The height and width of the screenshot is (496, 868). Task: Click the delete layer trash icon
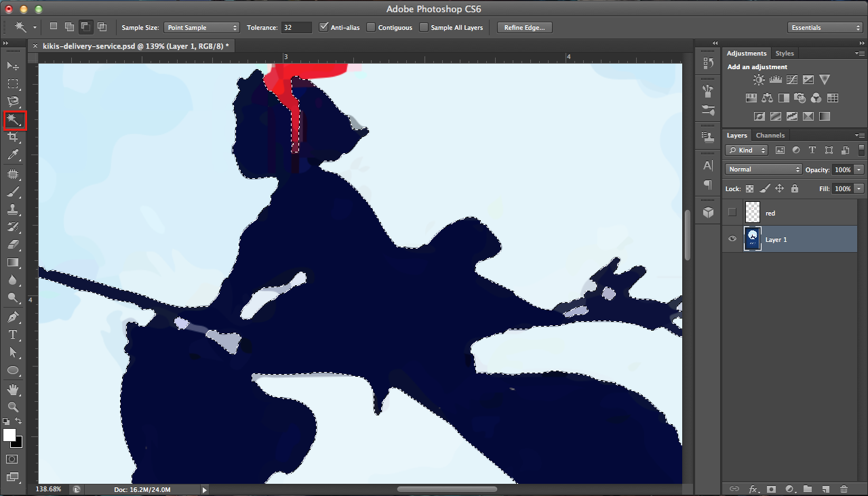[x=844, y=489]
